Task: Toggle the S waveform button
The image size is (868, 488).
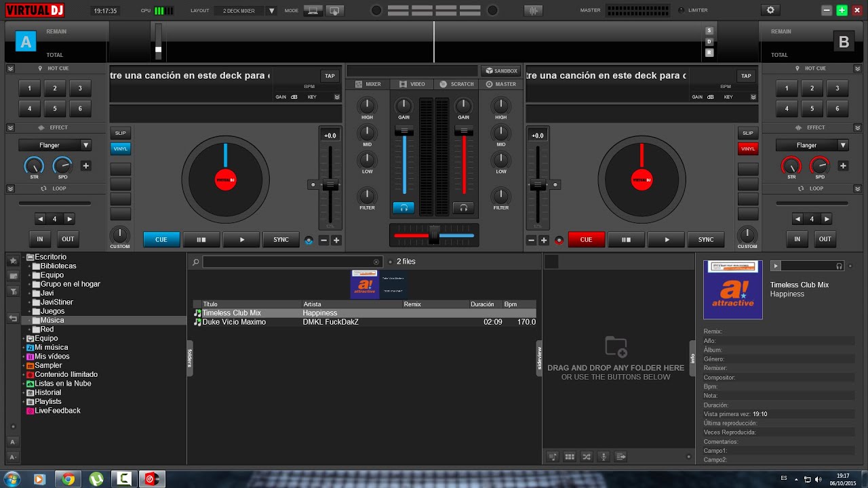Action: (709, 30)
